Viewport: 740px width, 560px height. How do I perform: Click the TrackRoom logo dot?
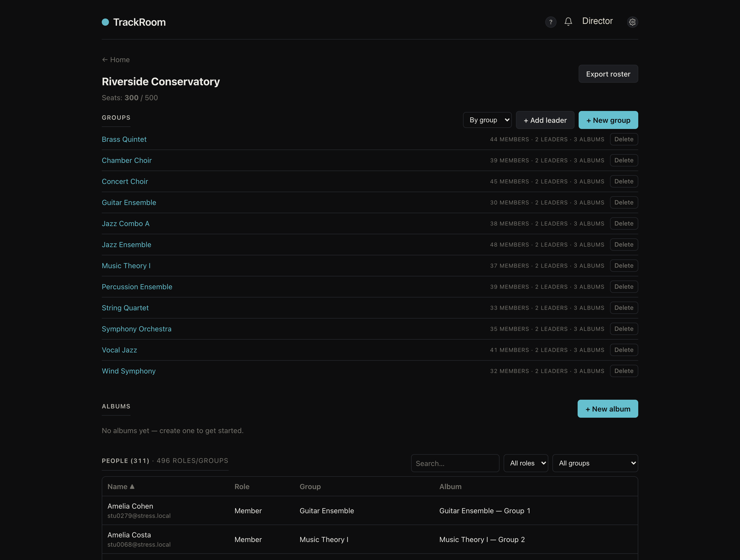tap(105, 22)
